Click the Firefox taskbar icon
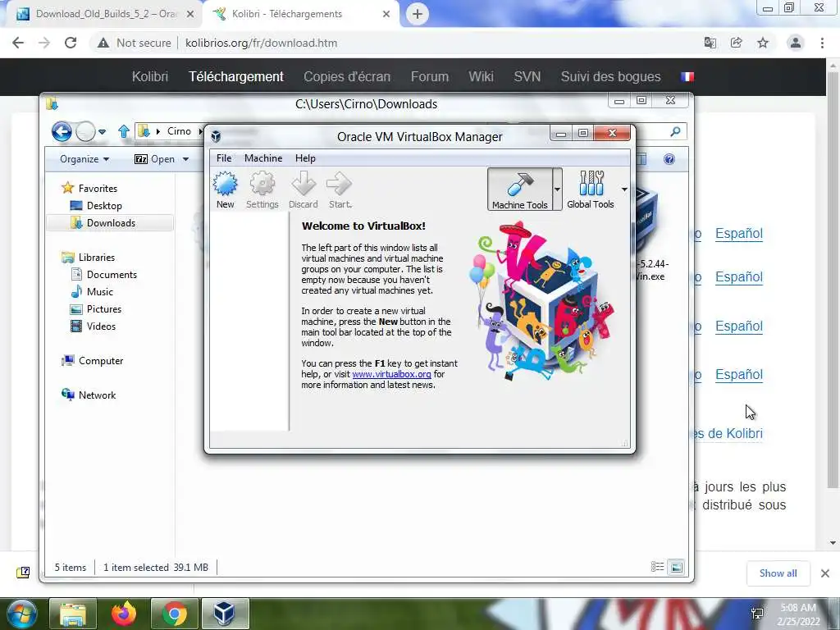Viewport: 840px width, 630px height. (x=124, y=614)
